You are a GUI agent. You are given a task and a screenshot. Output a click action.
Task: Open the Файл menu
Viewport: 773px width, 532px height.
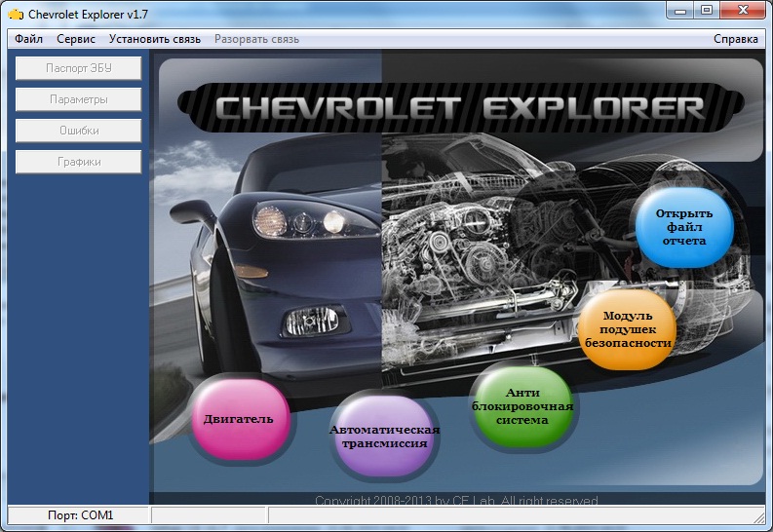(28, 39)
